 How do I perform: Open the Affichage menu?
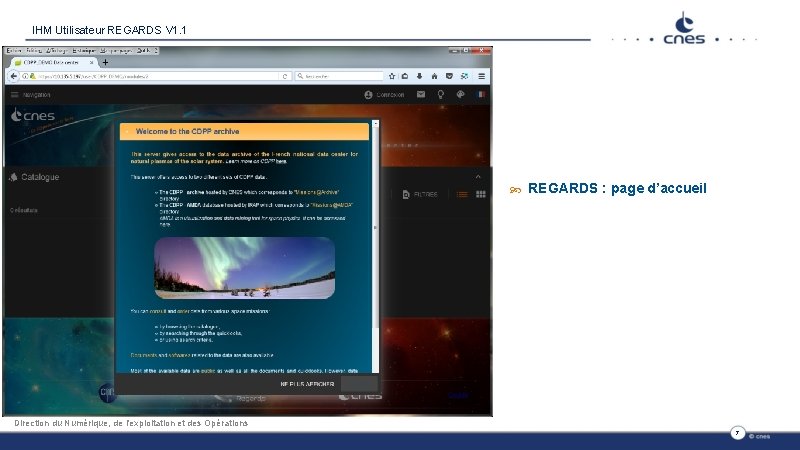[x=56, y=51]
